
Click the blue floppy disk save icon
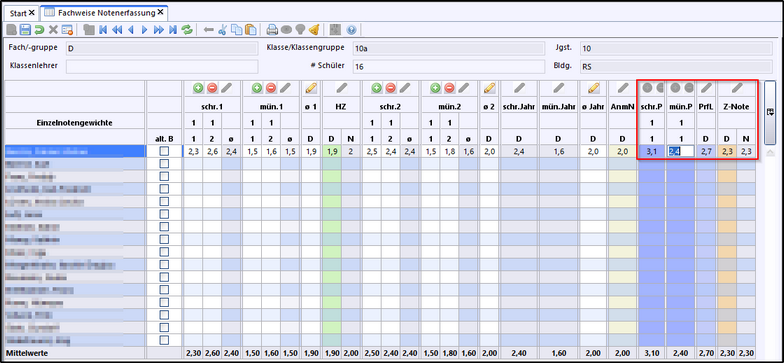pos(25,30)
